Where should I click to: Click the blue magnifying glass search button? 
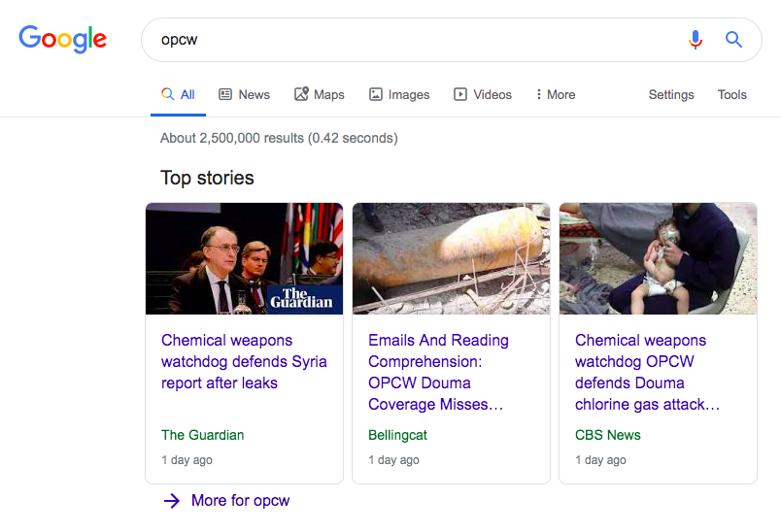[x=734, y=40]
